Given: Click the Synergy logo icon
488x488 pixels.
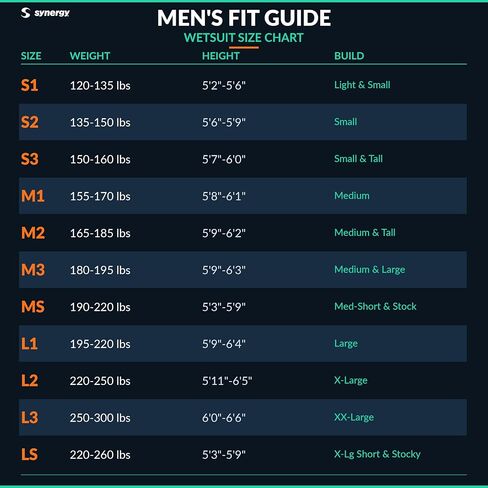Looking at the screenshot, I should [25, 13].
